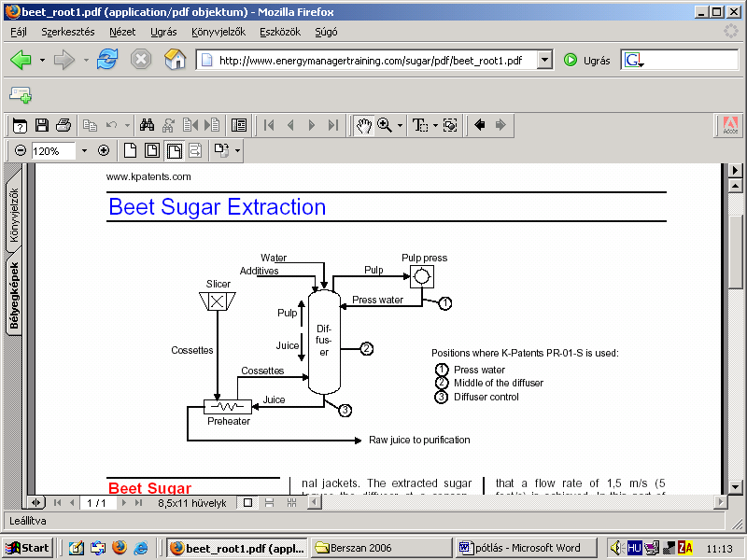The image size is (747, 560).
Task: Open the zoom percentage dropdown arrow
Action: pos(84,151)
